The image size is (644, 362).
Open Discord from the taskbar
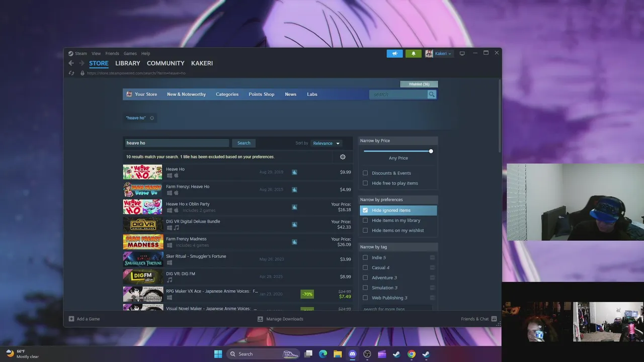coord(352,354)
